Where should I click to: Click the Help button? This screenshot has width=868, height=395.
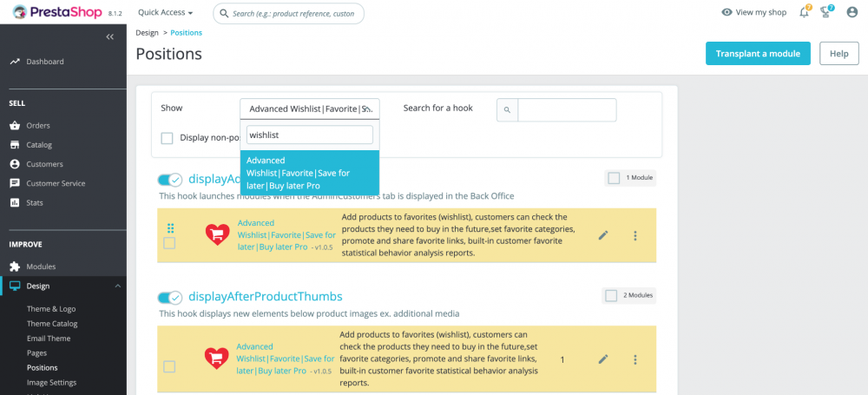[838, 54]
